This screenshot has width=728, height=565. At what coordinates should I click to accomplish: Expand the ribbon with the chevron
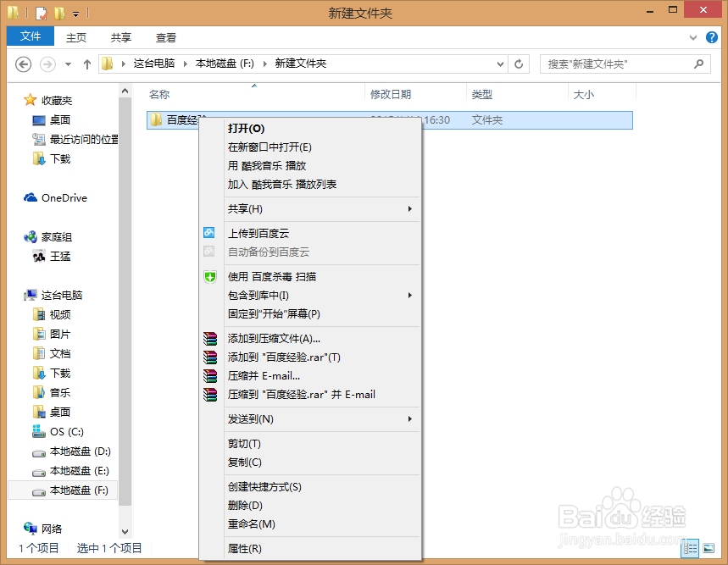692,37
